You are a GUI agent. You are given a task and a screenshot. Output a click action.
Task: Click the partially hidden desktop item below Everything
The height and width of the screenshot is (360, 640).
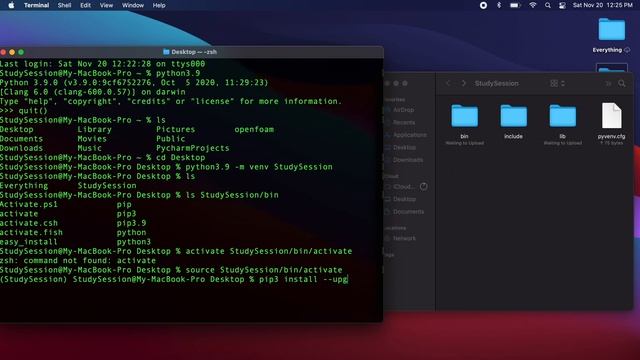[x=611, y=67]
